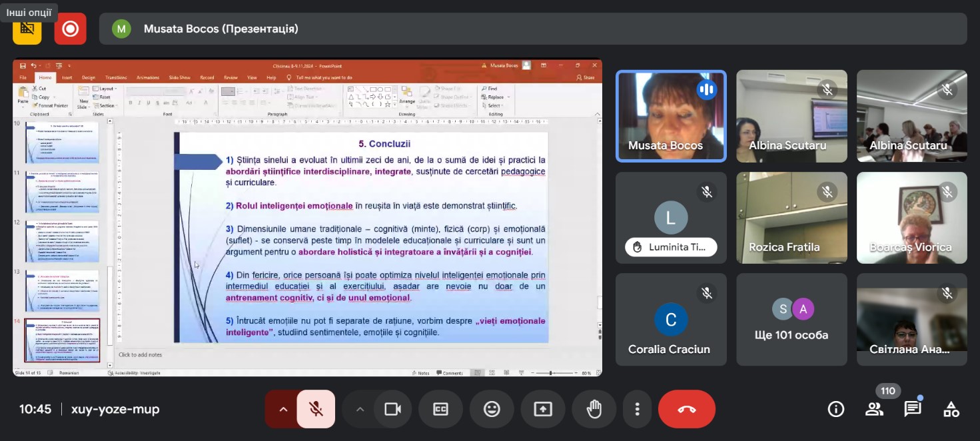Unmute the microphone toggle
The height and width of the screenshot is (441, 980).
pyautogui.click(x=316, y=409)
